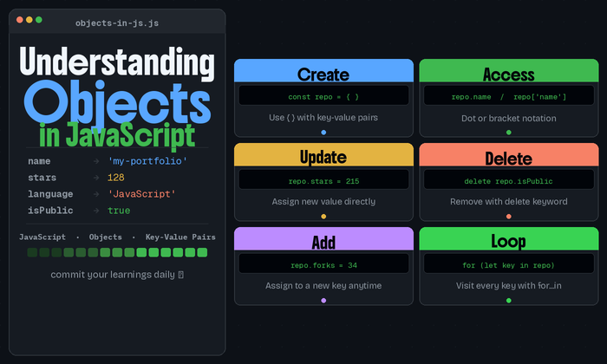Click the first dark green contribution square
The image size is (607, 364).
(x=33, y=252)
